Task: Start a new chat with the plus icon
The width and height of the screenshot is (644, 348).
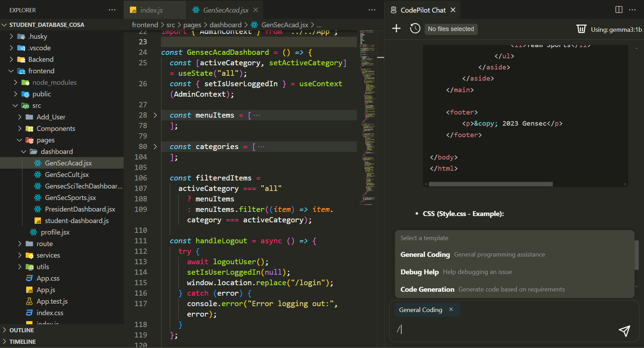Action: click(396, 28)
